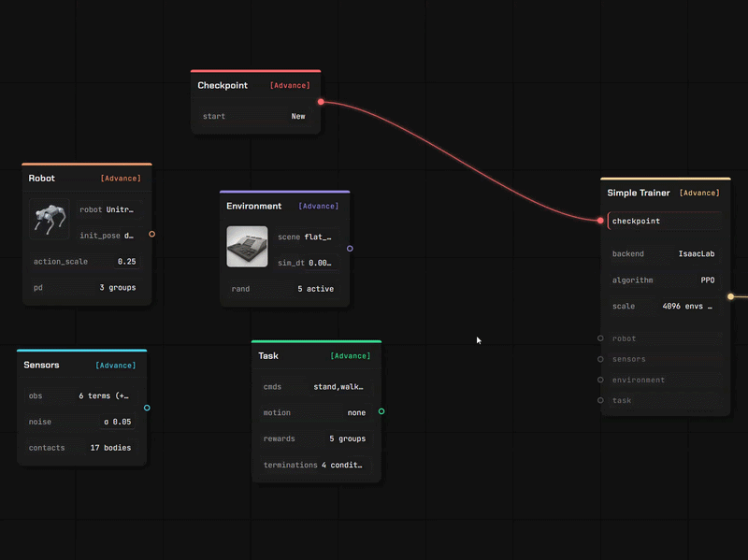Click the Robot node's orange output port
748x560 pixels.
(x=151, y=235)
